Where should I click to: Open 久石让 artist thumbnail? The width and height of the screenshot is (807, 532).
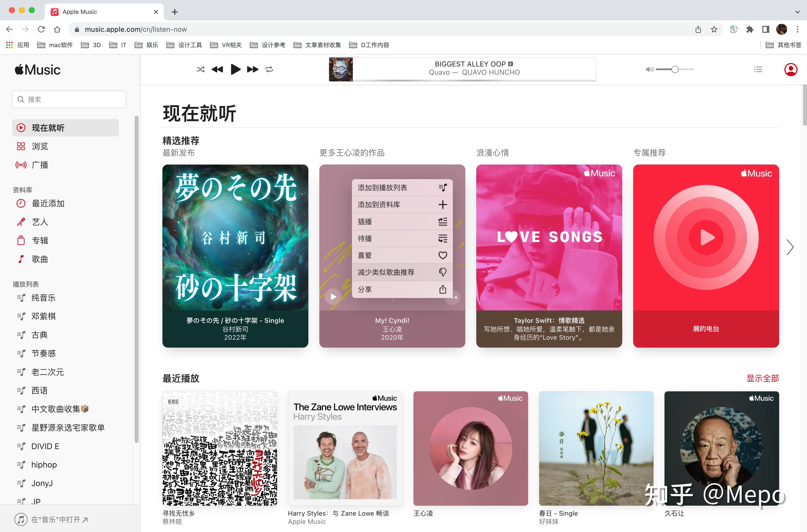721,449
